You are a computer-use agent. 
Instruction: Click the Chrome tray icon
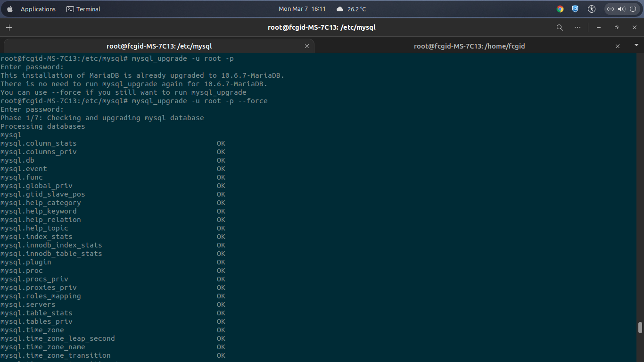click(560, 9)
